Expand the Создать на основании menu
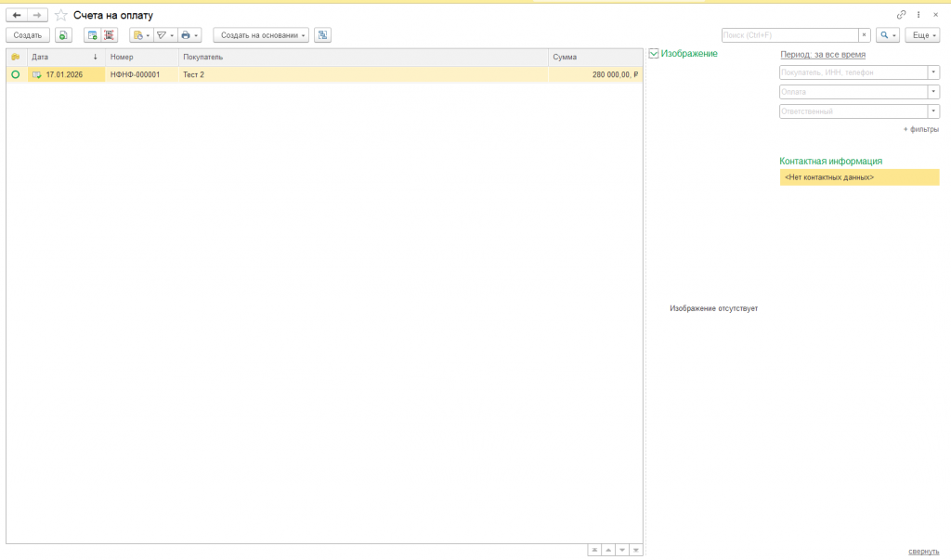 (261, 35)
